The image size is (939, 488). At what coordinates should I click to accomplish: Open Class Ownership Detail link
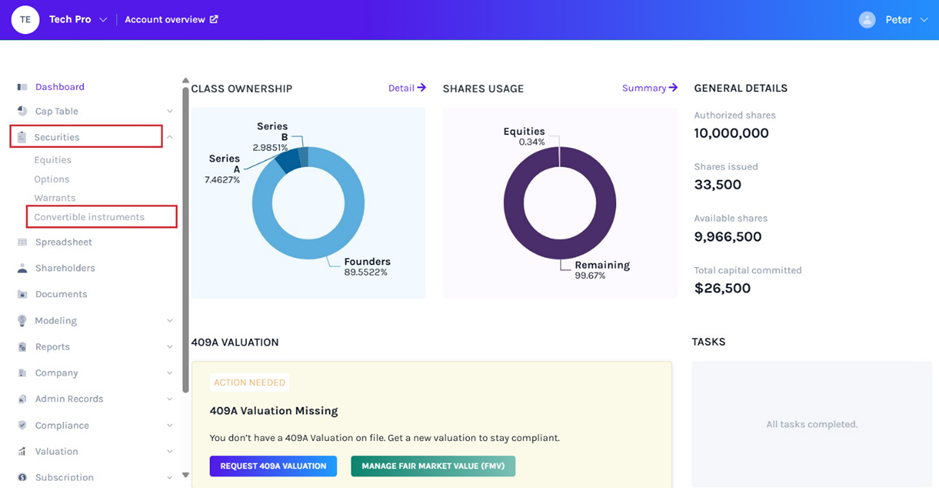(x=407, y=88)
